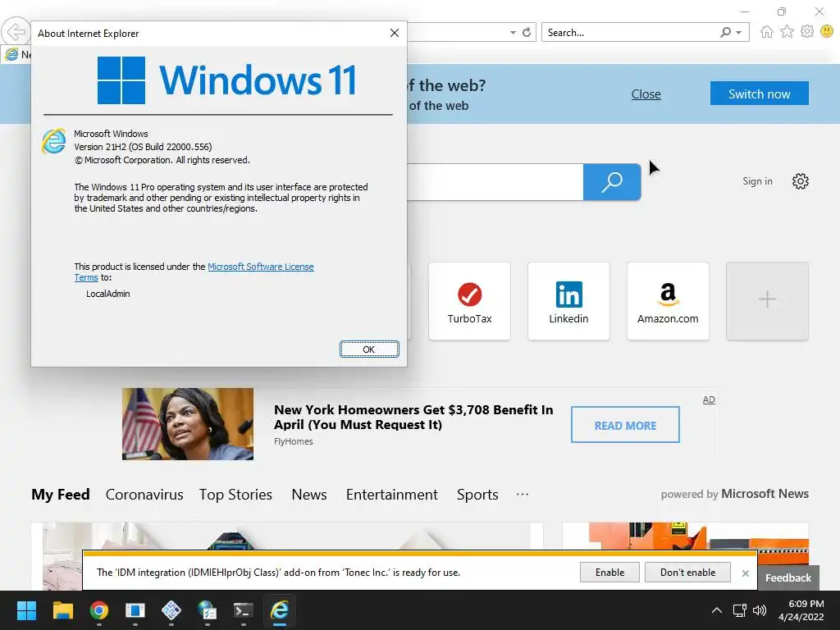Click the network tray icon
The height and width of the screenshot is (630, 840).
(739, 610)
